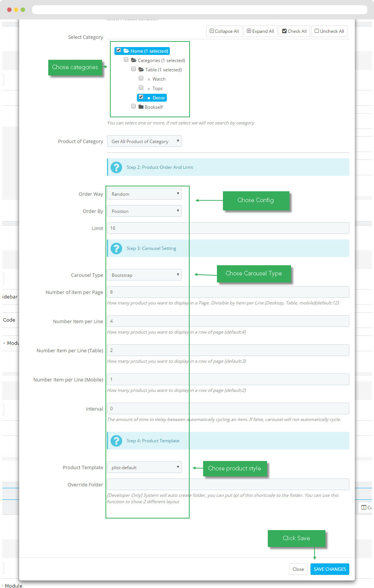Click the interval input field
Viewport: 374px width, 588px height.
tap(228, 409)
